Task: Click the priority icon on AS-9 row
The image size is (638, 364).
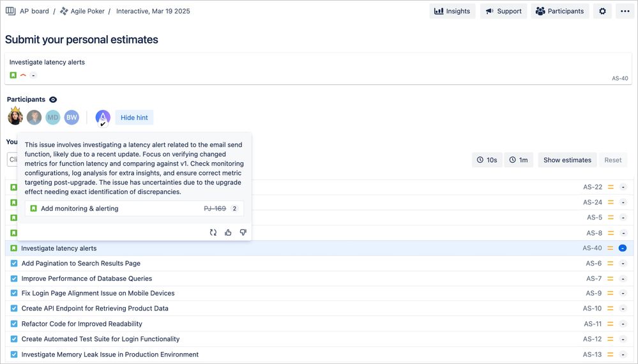Action: point(611,293)
